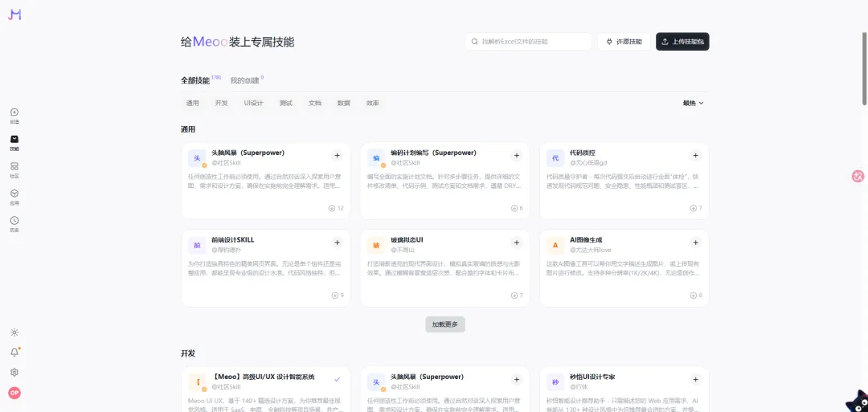Image resolution: width=868 pixels, height=412 pixels.
Task: Add the 玻璃拟态UI skill with plus
Action: (x=517, y=243)
